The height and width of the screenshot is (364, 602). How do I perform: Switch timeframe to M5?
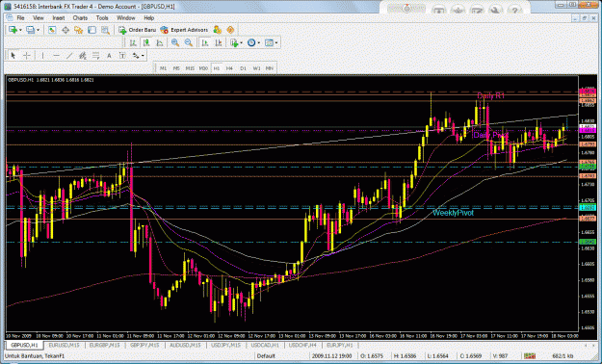pyautogui.click(x=176, y=68)
